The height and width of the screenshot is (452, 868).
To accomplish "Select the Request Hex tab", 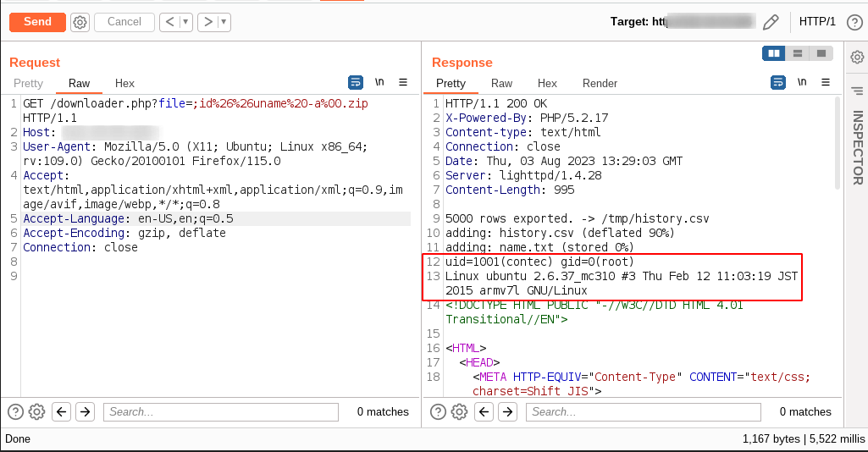I will [124, 83].
